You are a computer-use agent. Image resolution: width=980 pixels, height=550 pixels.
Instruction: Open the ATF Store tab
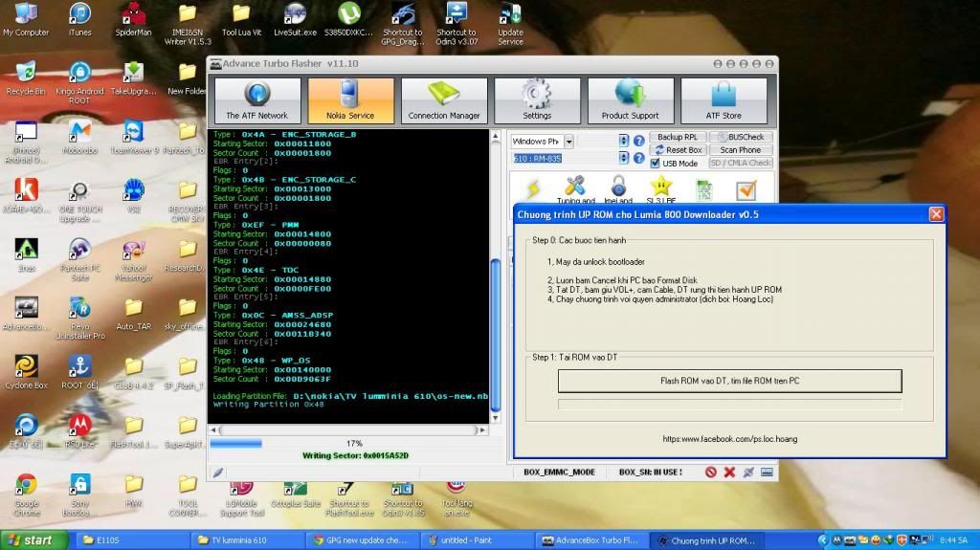pyautogui.click(x=724, y=100)
